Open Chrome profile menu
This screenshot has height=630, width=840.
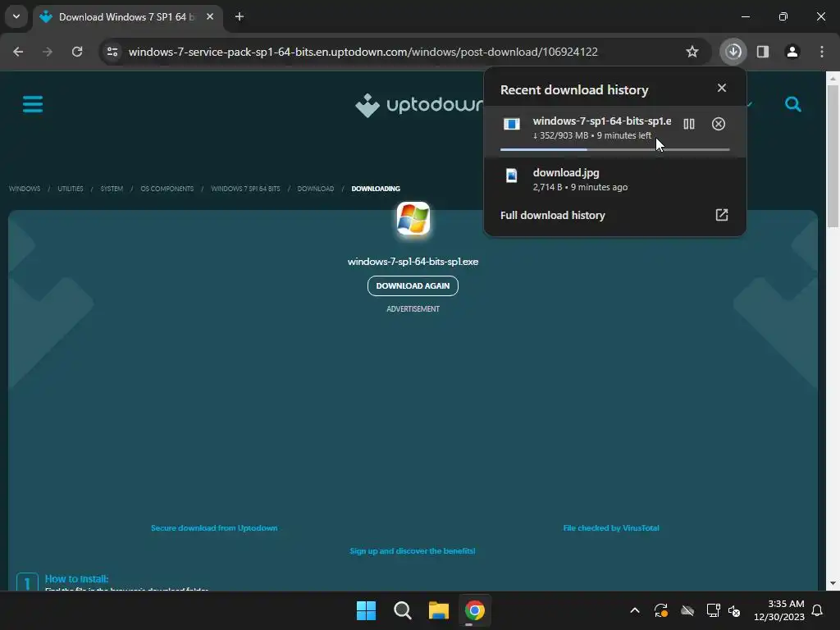click(x=792, y=52)
